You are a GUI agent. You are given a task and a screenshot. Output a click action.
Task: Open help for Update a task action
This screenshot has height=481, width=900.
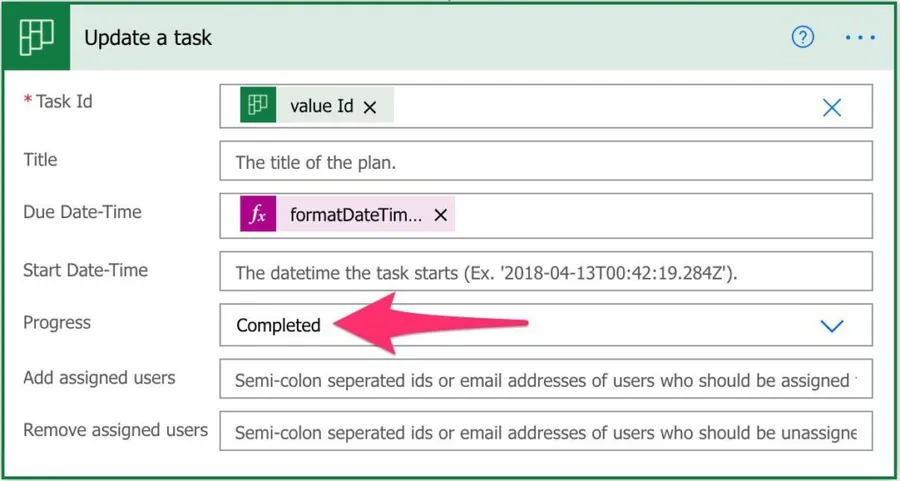click(803, 38)
